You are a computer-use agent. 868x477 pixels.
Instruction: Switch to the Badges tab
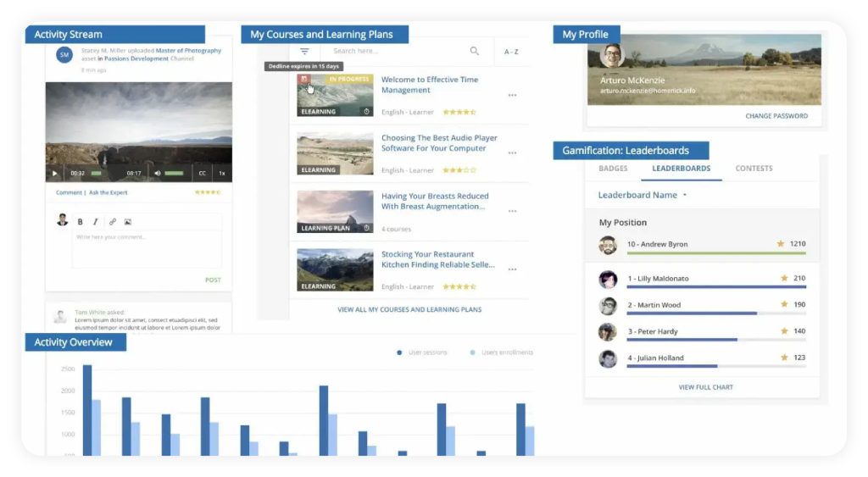(x=613, y=169)
